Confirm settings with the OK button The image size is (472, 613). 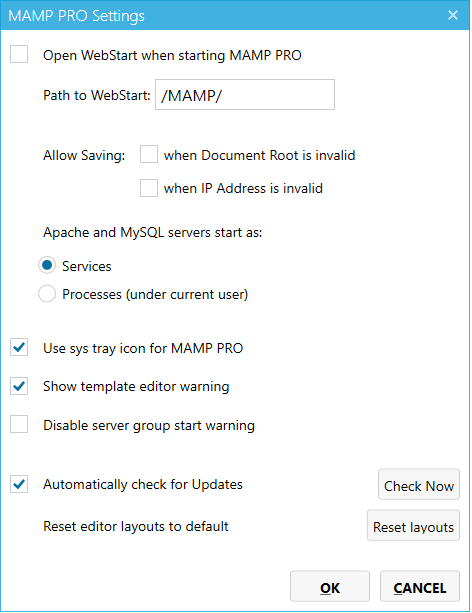[330, 586]
